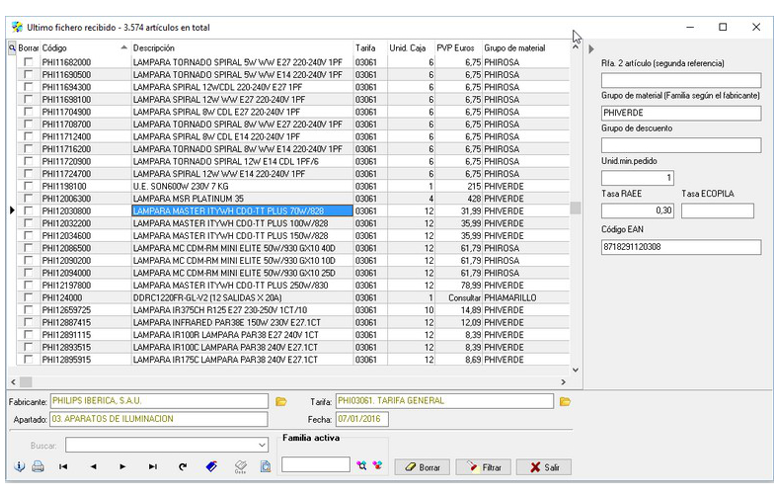Click the Familia activa input box
This screenshot has height=500, width=780.
(315, 465)
